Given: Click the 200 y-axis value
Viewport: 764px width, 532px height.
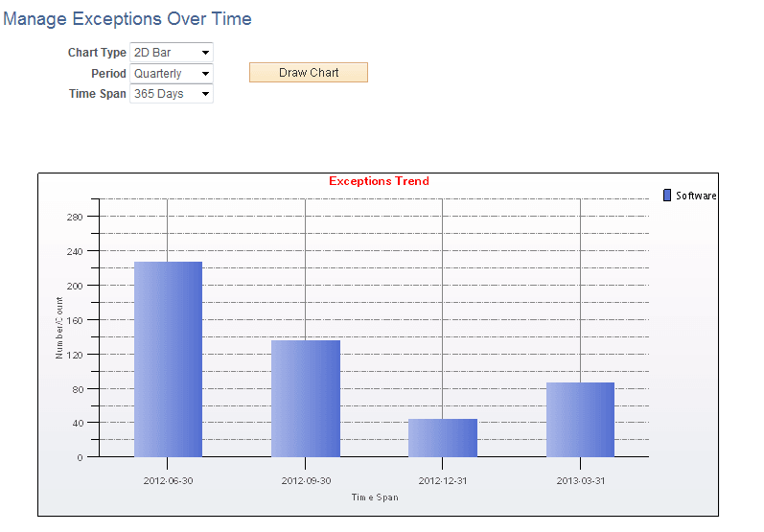Looking at the screenshot, I should click(x=75, y=286).
